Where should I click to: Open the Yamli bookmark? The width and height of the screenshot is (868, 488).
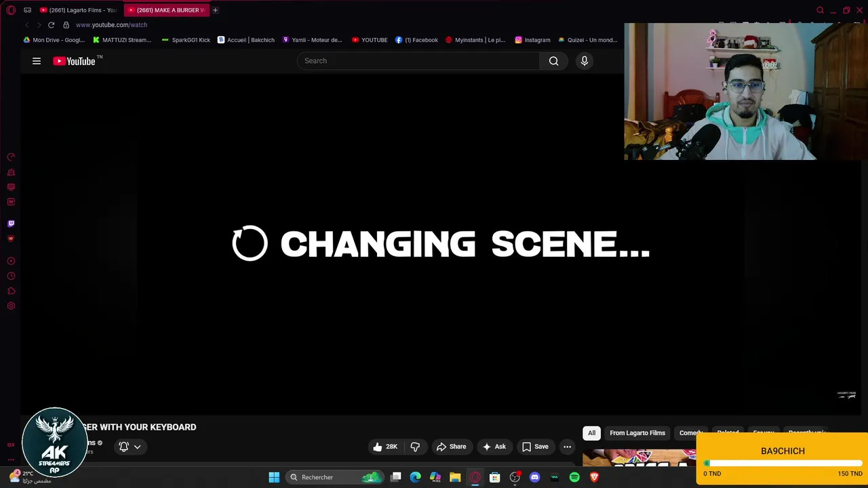tap(313, 40)
